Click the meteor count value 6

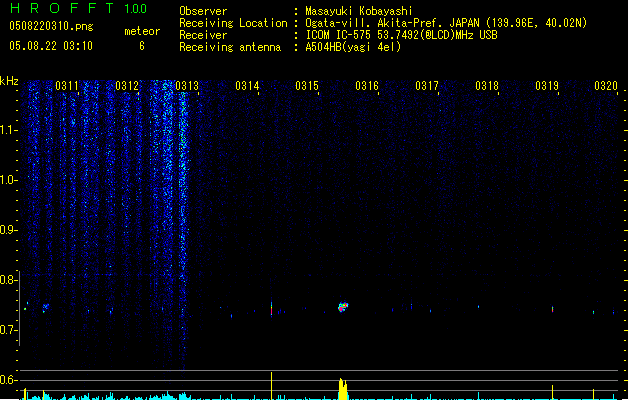[x=142, y=46]
